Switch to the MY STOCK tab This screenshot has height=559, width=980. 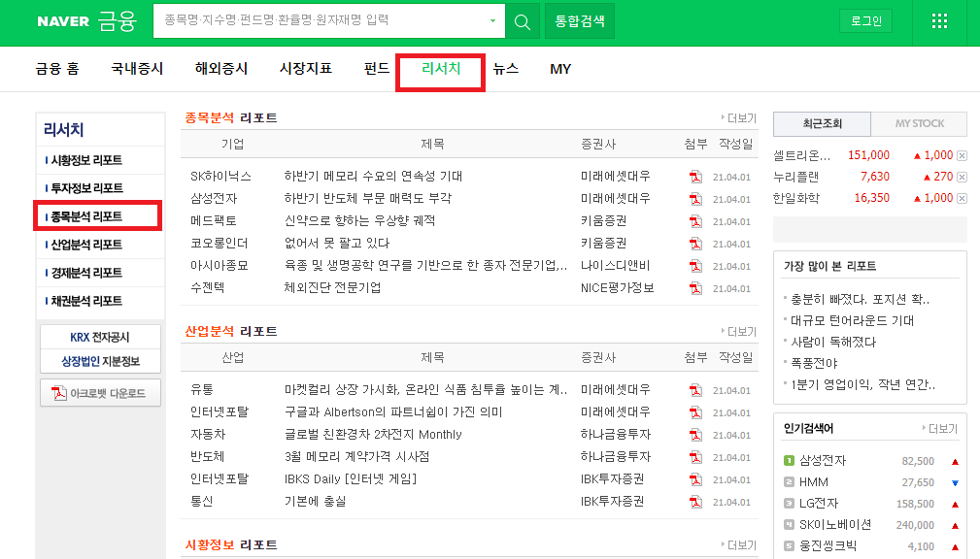coord(920,123)
